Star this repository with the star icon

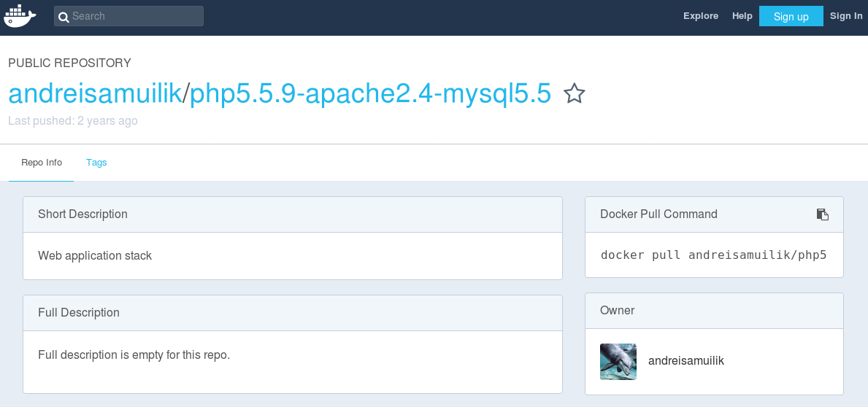(x=574, y=93)
